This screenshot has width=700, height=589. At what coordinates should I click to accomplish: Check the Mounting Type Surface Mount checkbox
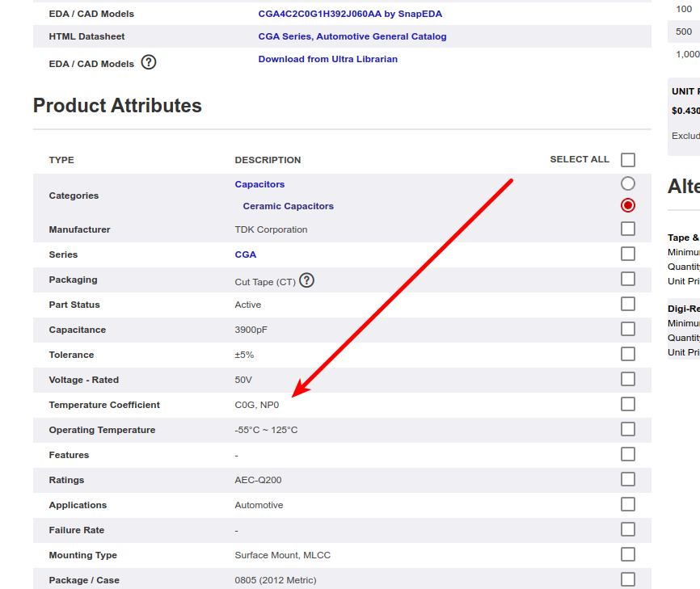628,554
